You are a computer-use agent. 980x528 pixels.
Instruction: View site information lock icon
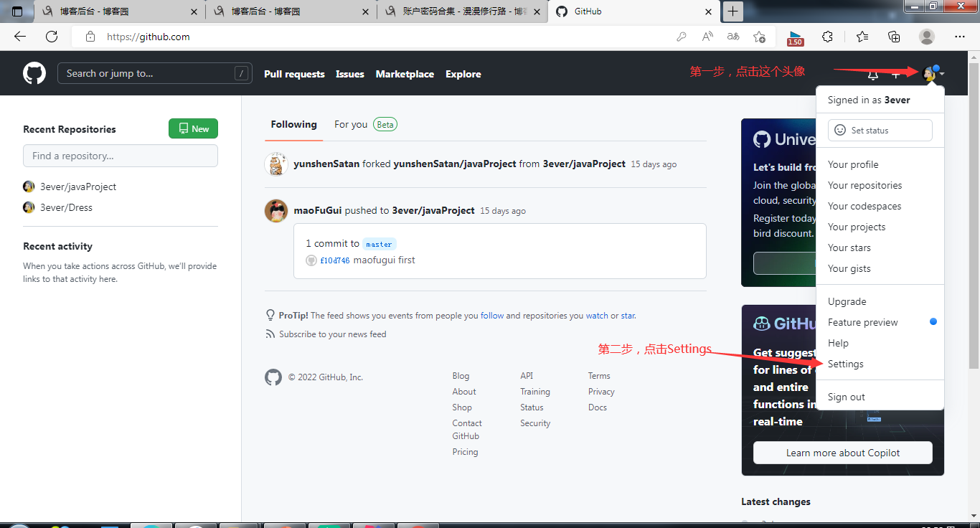click(x=90, y=37)
